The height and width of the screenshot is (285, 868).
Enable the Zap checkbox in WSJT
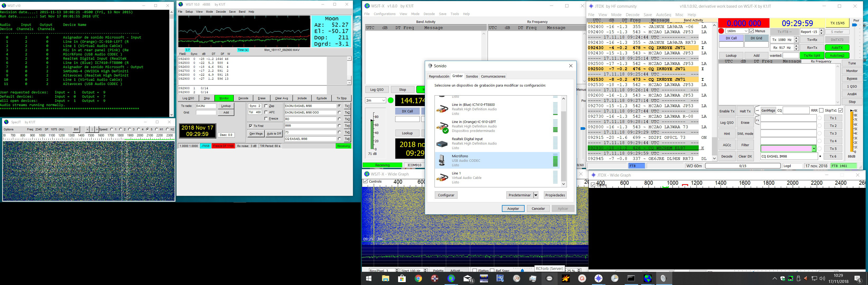(266, 106)
